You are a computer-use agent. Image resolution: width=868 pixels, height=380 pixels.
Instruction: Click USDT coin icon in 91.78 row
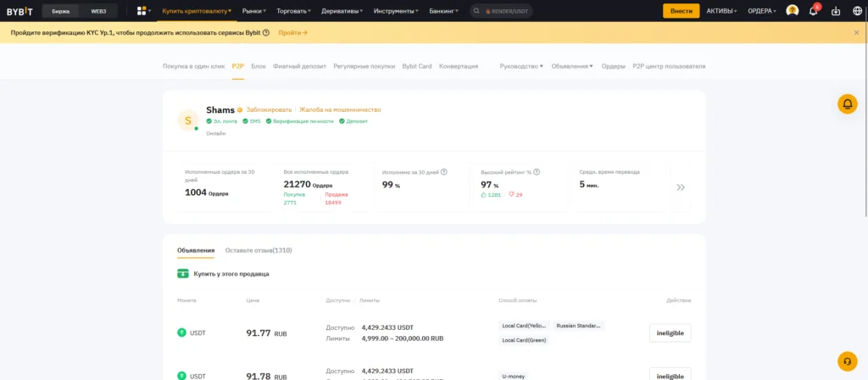pos(181,376)
